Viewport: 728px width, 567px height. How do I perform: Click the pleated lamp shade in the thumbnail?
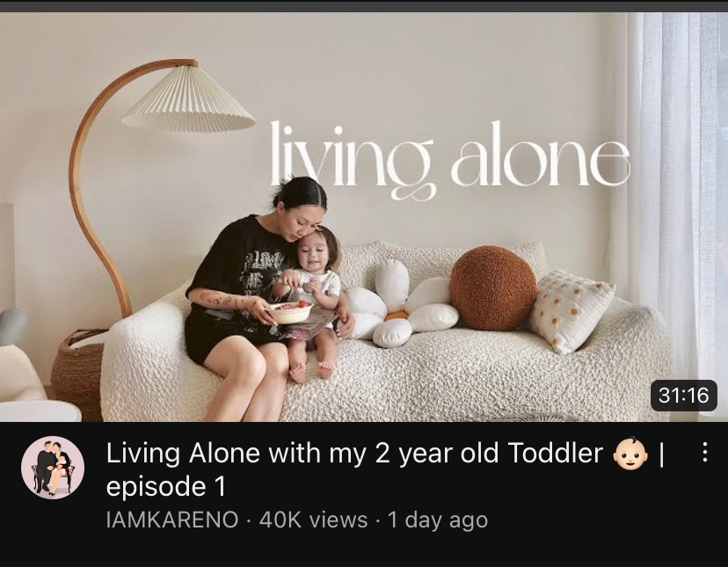(x=188, y=99)
